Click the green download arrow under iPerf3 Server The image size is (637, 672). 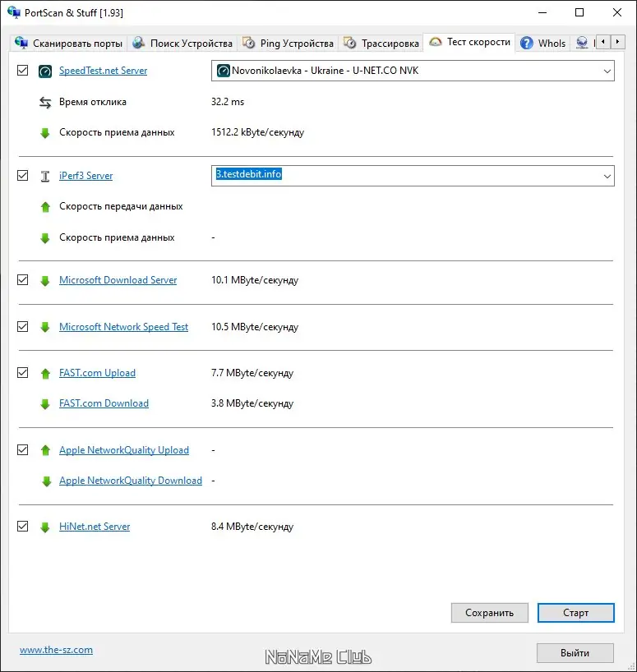coord(45,238)
